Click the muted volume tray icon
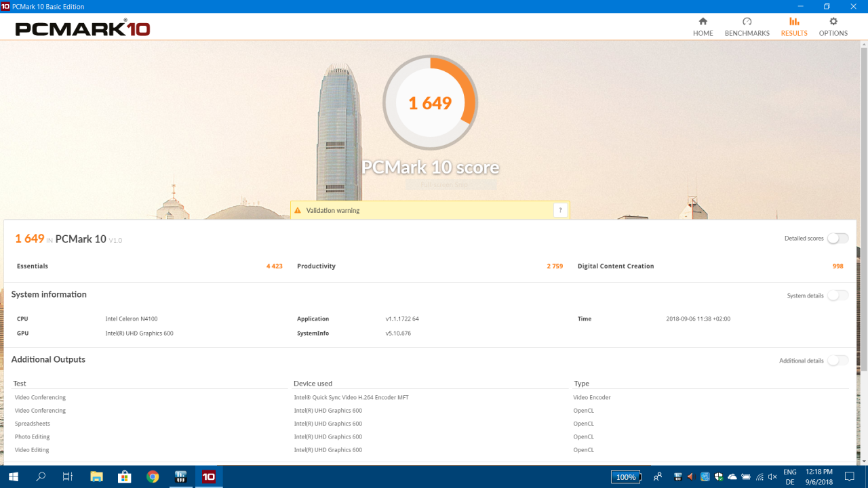 (772, 476)
